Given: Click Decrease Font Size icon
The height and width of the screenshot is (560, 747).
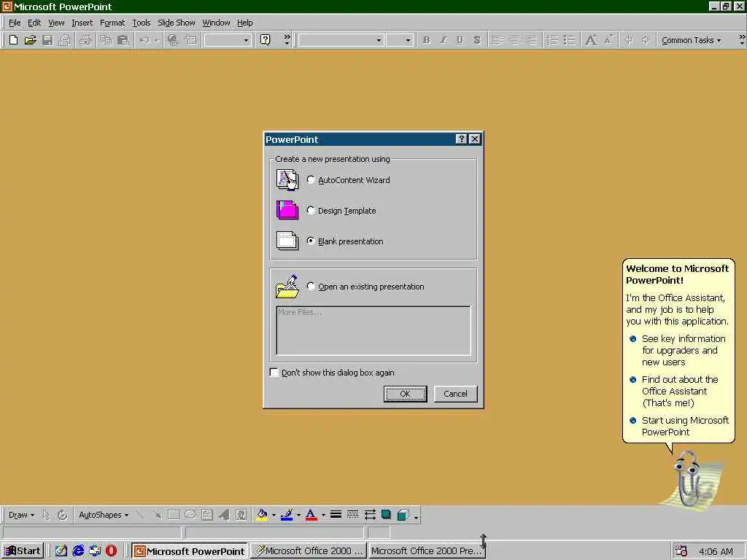Looking at the screenshot, I should click(x=608, y=40).
